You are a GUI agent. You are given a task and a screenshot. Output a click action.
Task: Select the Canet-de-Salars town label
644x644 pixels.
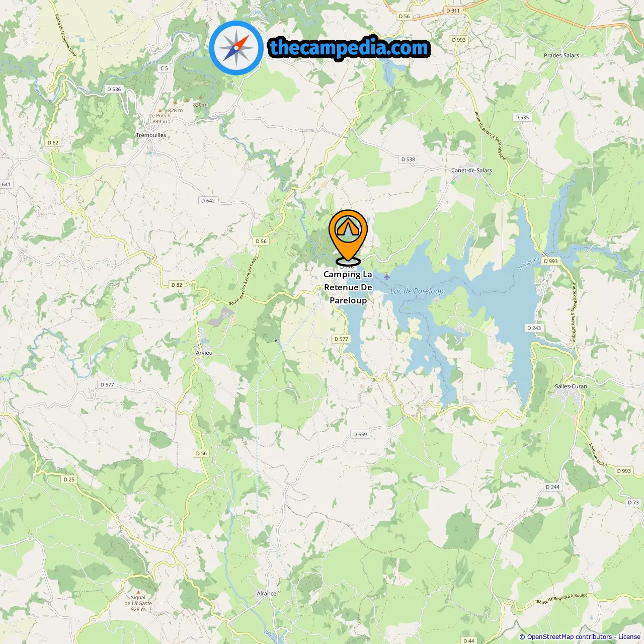click(471, 170)
